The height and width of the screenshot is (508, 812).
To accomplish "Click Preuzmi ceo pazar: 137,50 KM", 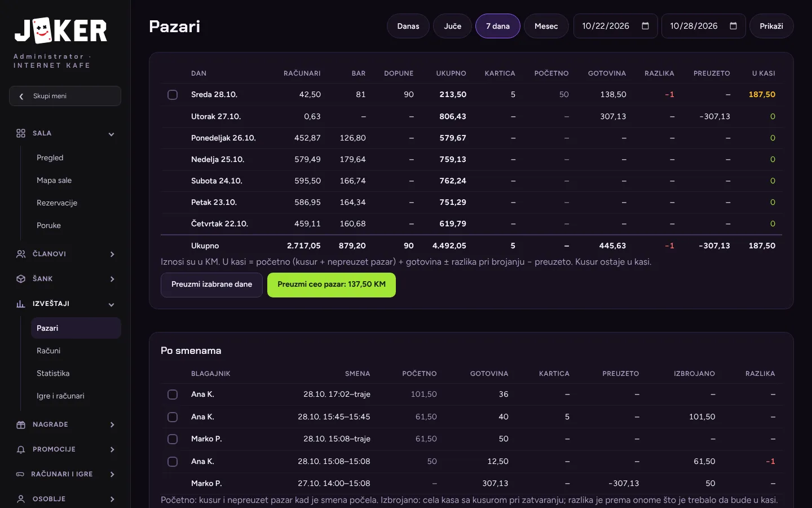I will [x=332, y=285].
